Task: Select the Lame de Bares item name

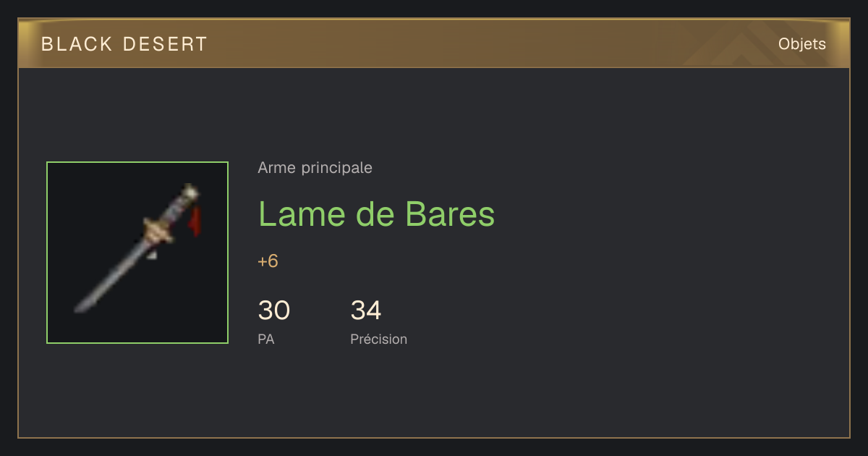Action: tap(377, 214)
